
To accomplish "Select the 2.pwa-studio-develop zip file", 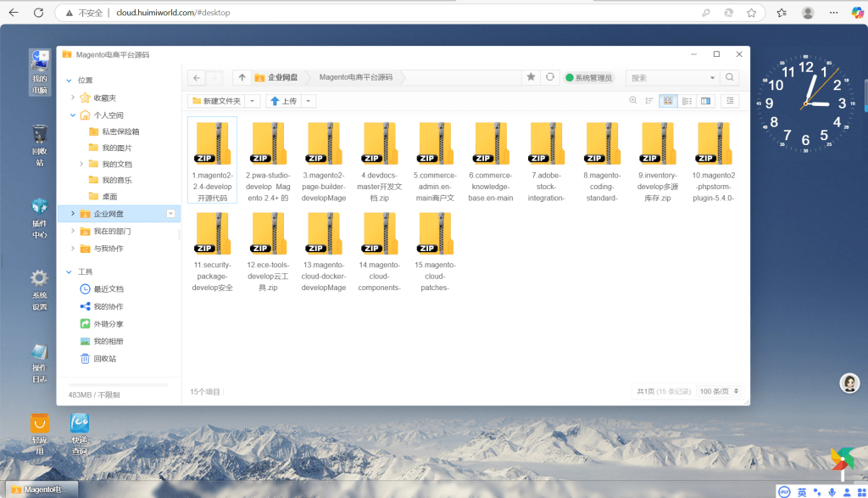I will [268, 159].
